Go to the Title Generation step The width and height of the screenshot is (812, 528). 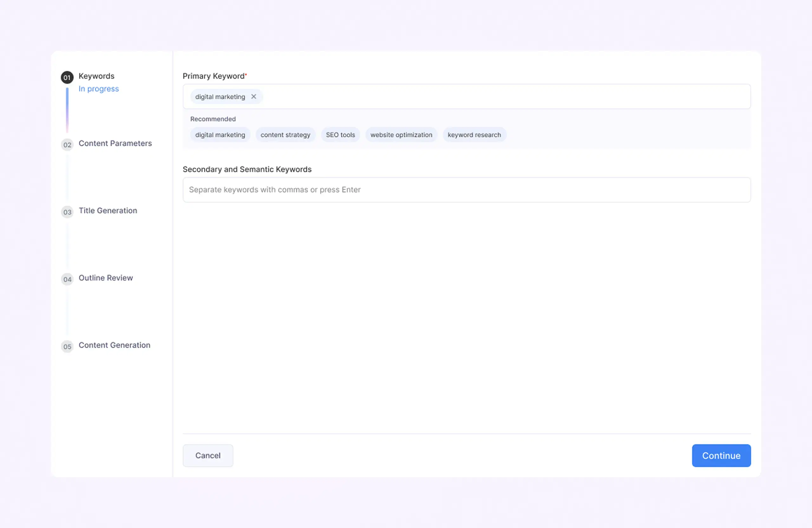point(108,210)
